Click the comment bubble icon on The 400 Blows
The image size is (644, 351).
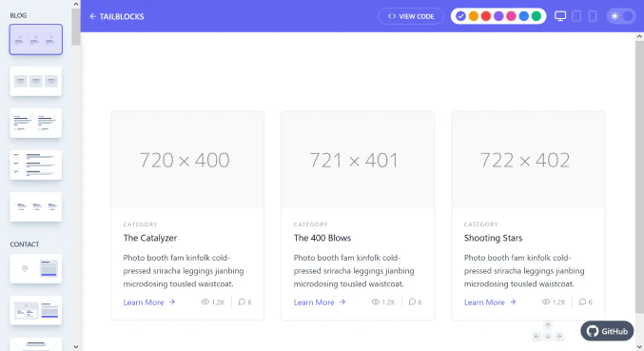[x=412, y=302]
